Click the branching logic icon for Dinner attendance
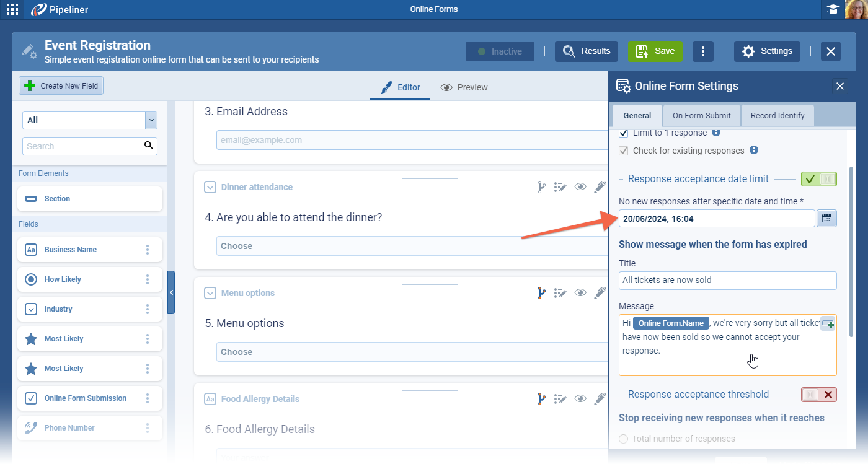The width and height of the screenshot is (868, 464). [x=541, y=187]
